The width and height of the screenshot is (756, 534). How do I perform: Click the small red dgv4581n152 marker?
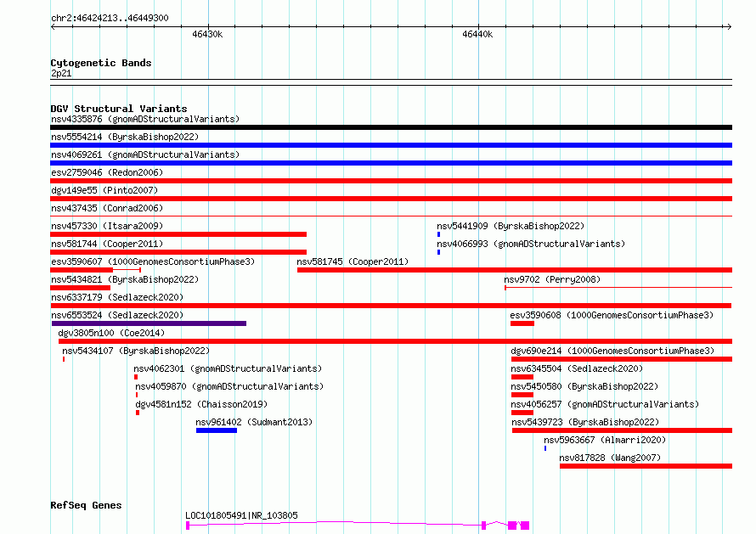click(x=138, y=413)
